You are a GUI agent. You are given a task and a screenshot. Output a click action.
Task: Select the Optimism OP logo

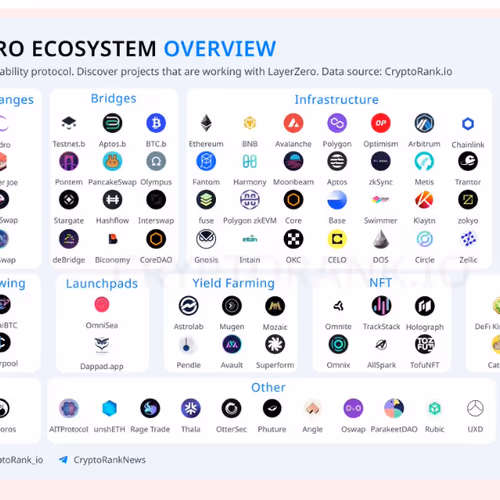point(381,123)
